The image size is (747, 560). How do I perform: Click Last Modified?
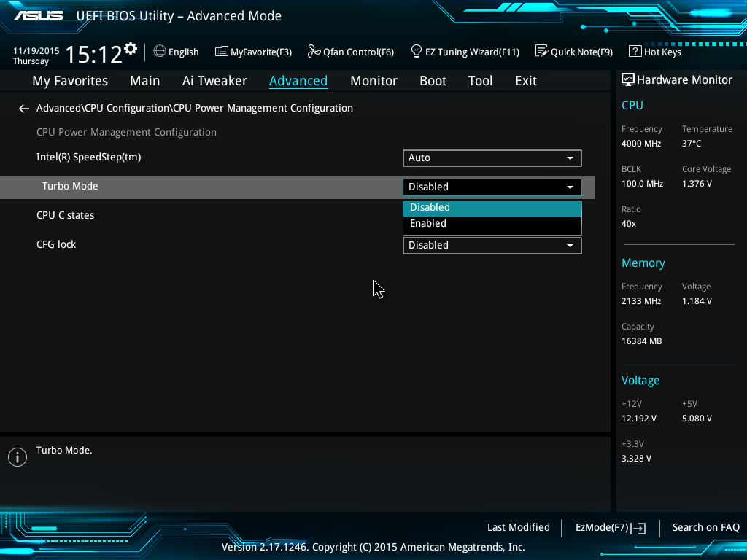click(519, 528)
